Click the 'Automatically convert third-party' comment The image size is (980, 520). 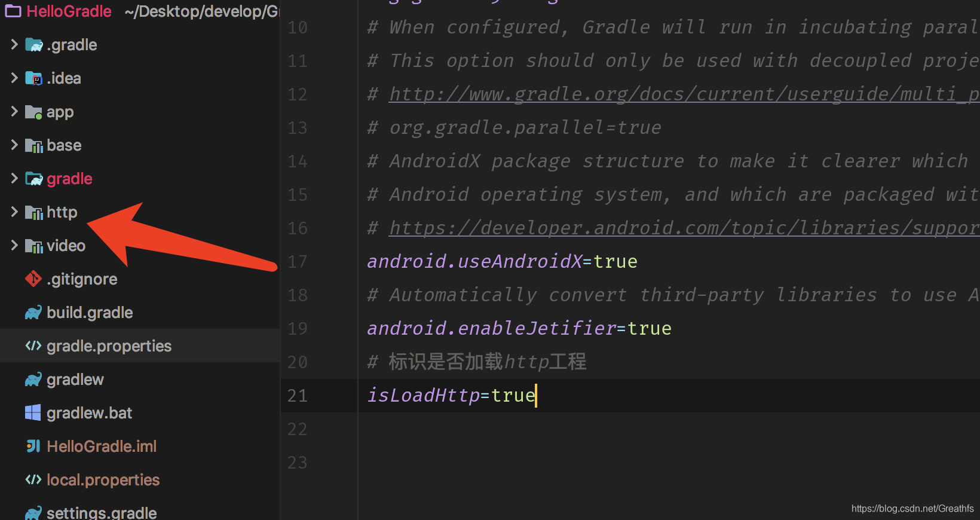(x=673, y=295)
